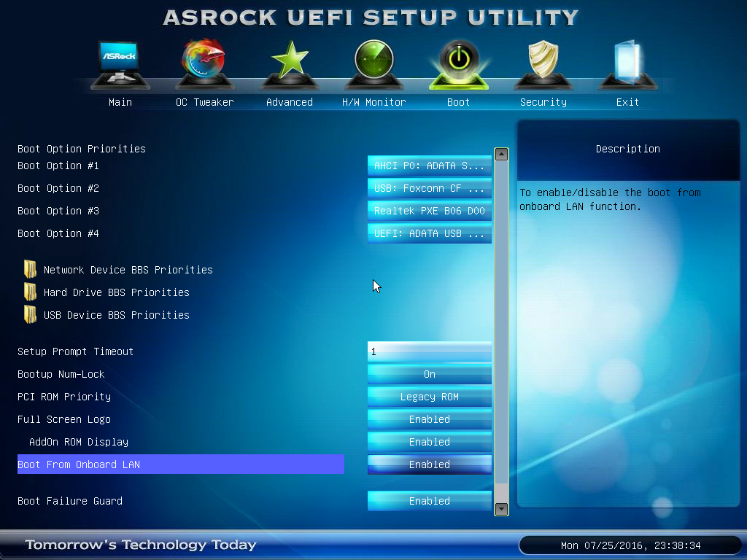Select the Boot Failure Guard label

69,501
